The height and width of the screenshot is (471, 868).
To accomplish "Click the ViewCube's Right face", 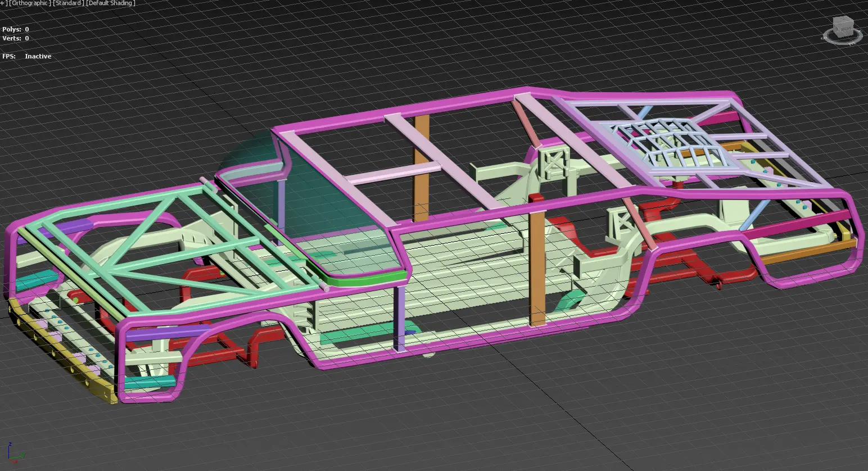I will 846,29.
